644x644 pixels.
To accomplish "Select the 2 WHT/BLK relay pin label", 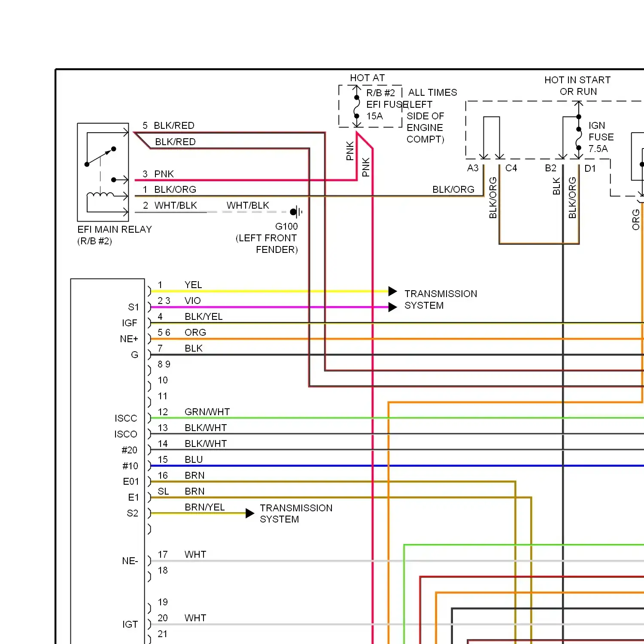I will (170, 205).
